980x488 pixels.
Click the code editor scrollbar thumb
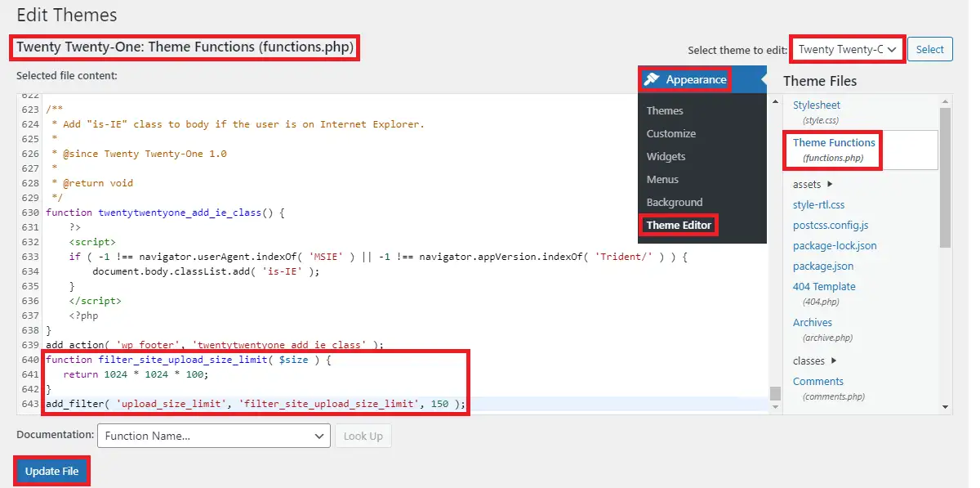pos(775,393)
